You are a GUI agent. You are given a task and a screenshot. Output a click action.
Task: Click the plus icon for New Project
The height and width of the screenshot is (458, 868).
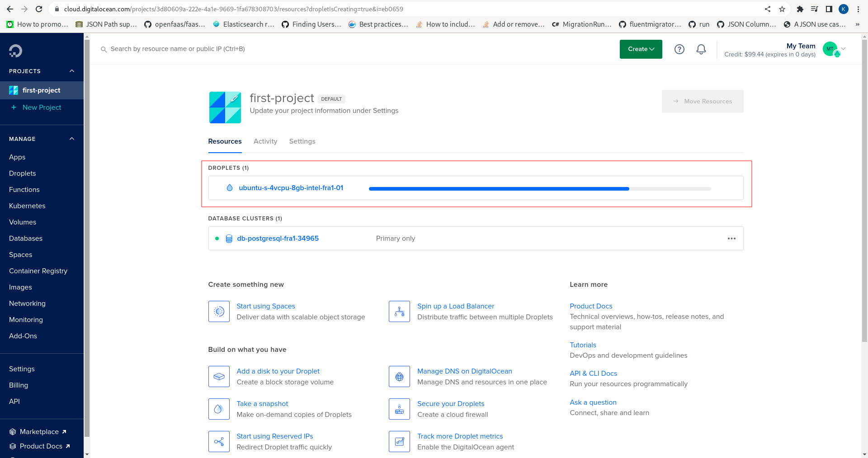tap(14, 107)
